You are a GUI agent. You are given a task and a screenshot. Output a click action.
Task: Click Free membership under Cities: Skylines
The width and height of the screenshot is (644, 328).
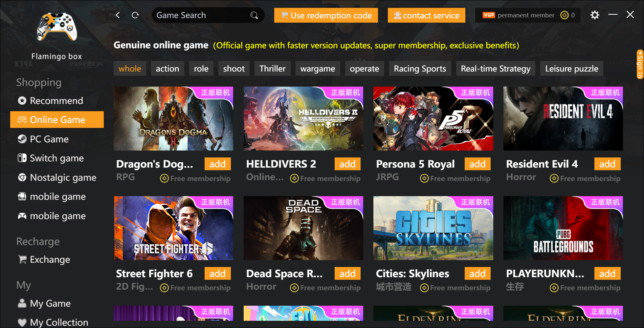coord(455,288)
